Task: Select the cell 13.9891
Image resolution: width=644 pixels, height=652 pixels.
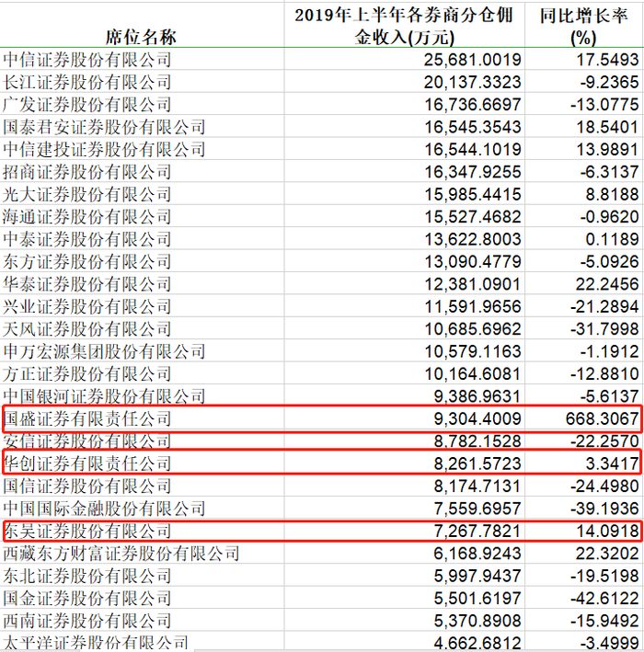Action: [x=607, y=150]
